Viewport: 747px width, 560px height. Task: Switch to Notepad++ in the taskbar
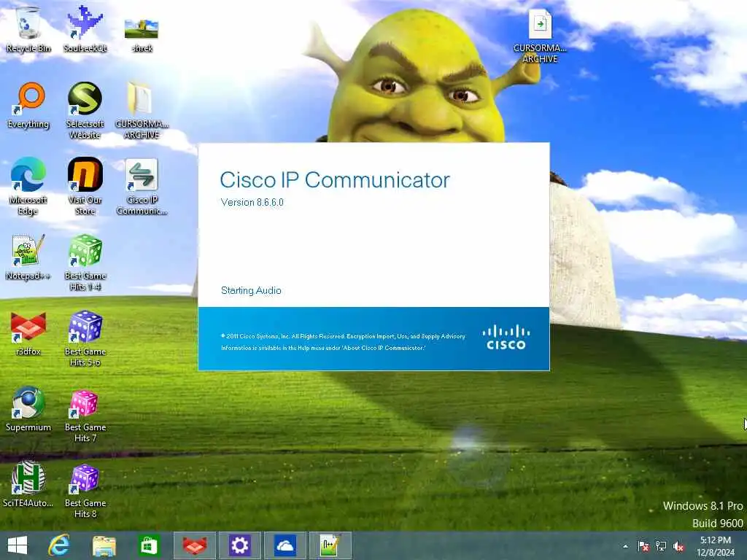point(330,545)
